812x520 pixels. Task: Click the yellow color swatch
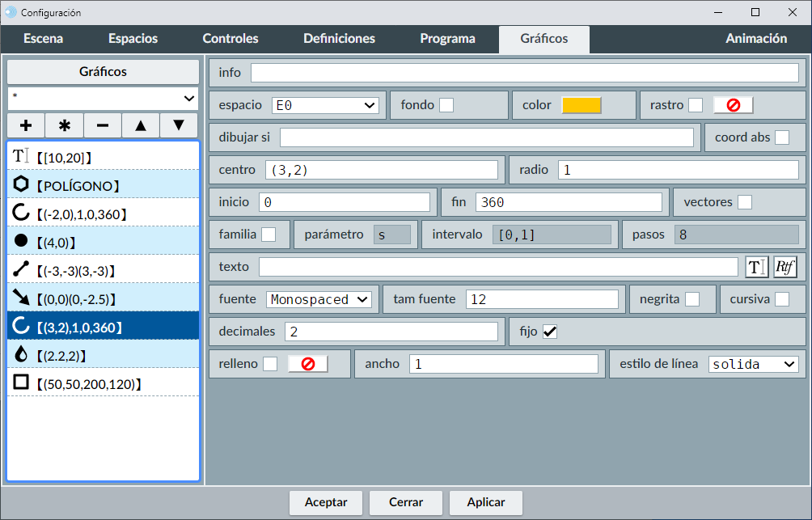[582, 105]
